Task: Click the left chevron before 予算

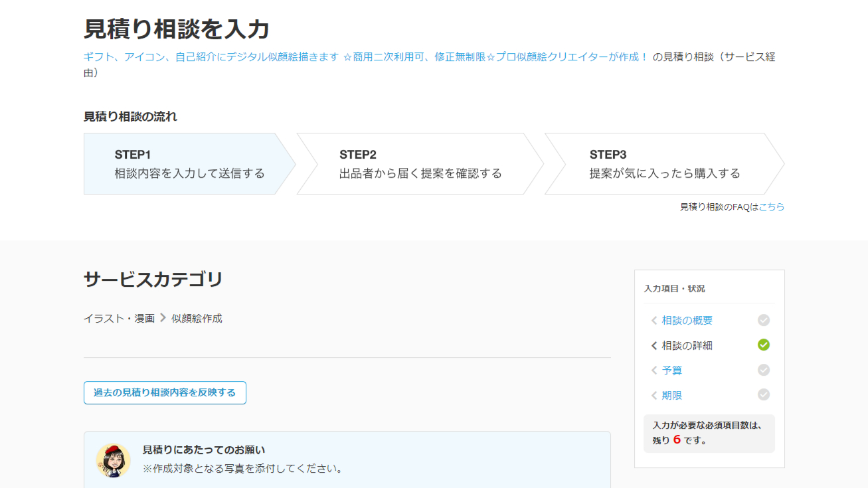Action: [654, 370]
